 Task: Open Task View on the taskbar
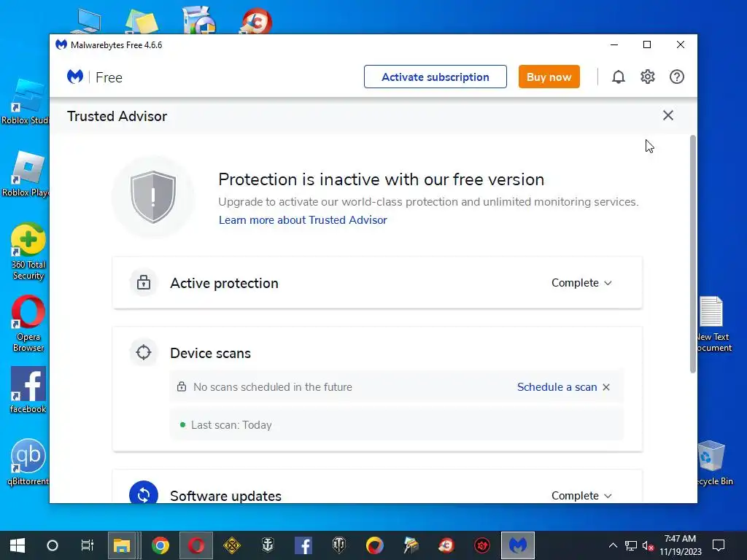[88, 545]
